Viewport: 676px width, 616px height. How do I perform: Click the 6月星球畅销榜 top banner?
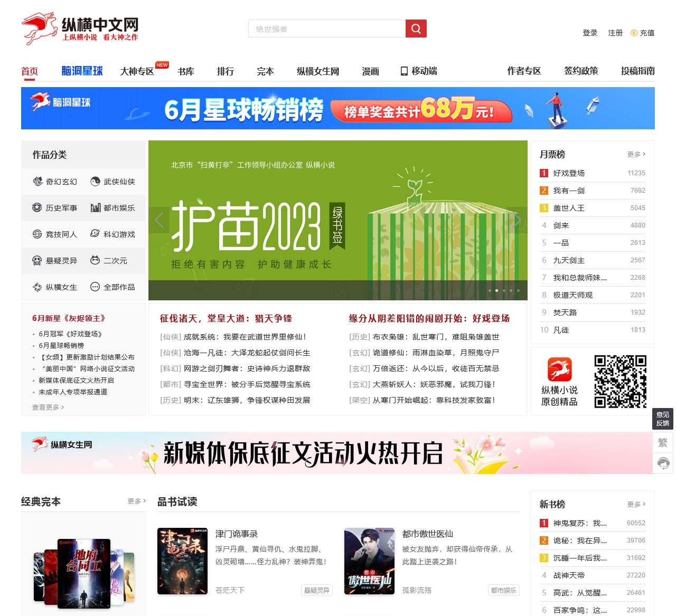(x=338, y=108)
